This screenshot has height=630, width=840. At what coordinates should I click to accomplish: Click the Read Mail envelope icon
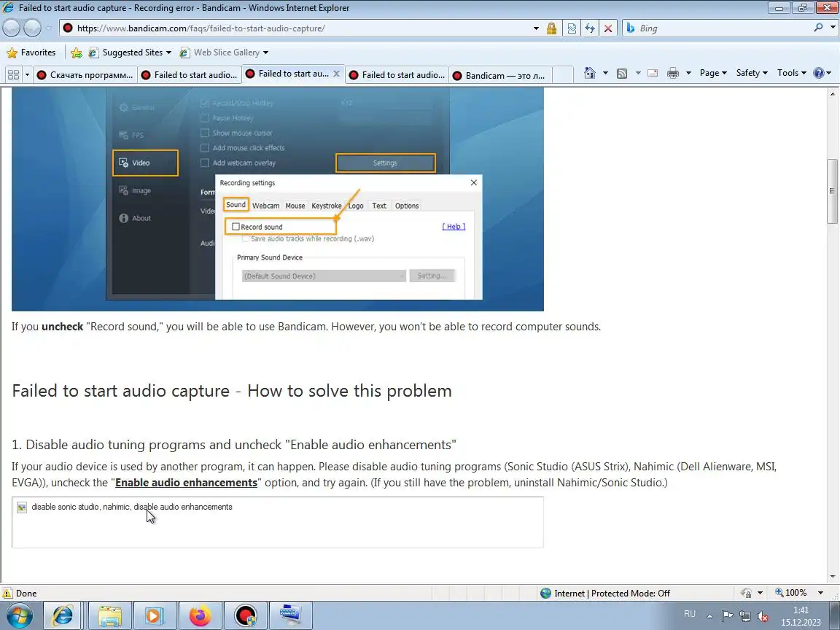pos(653,73)
